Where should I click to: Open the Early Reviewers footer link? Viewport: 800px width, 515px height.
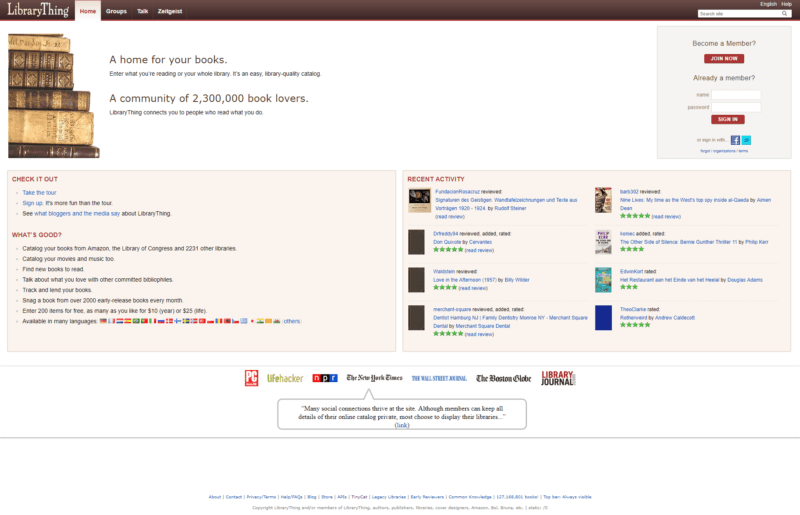pyautogui.click(x=427, y=497)
